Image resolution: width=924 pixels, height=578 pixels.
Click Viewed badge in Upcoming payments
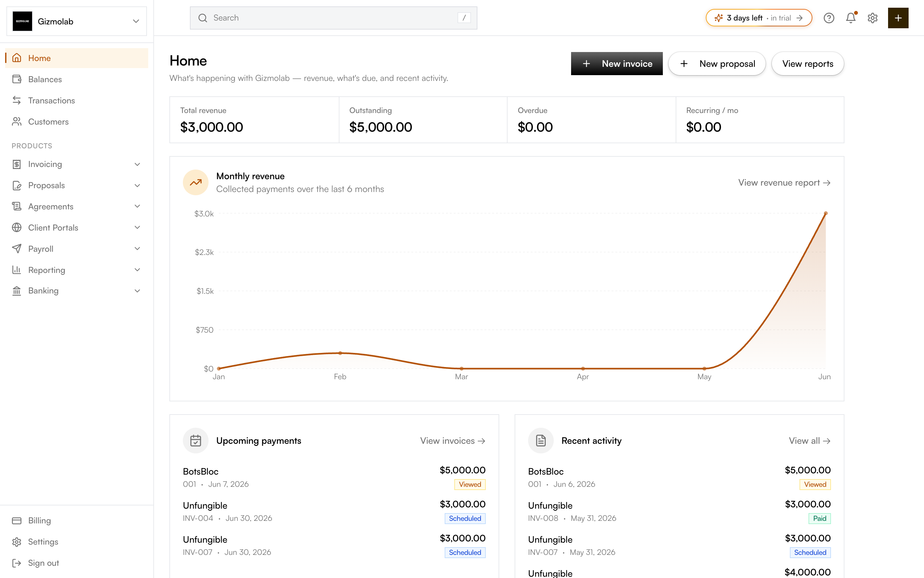(470, 485)
